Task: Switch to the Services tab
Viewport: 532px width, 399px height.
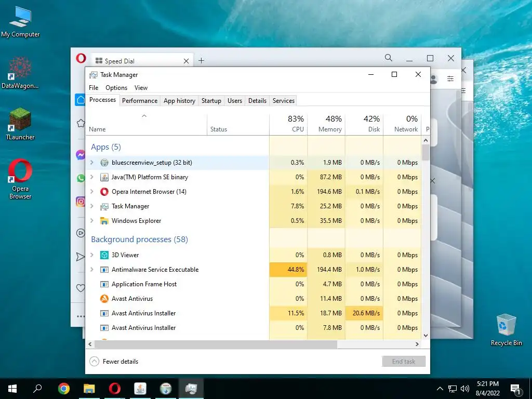Action: [284, 101]
